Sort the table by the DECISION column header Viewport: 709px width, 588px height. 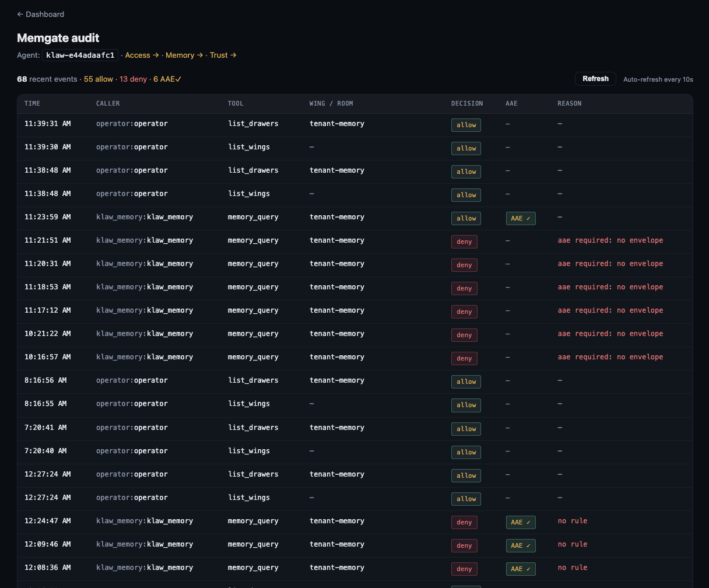pos(466,103)
